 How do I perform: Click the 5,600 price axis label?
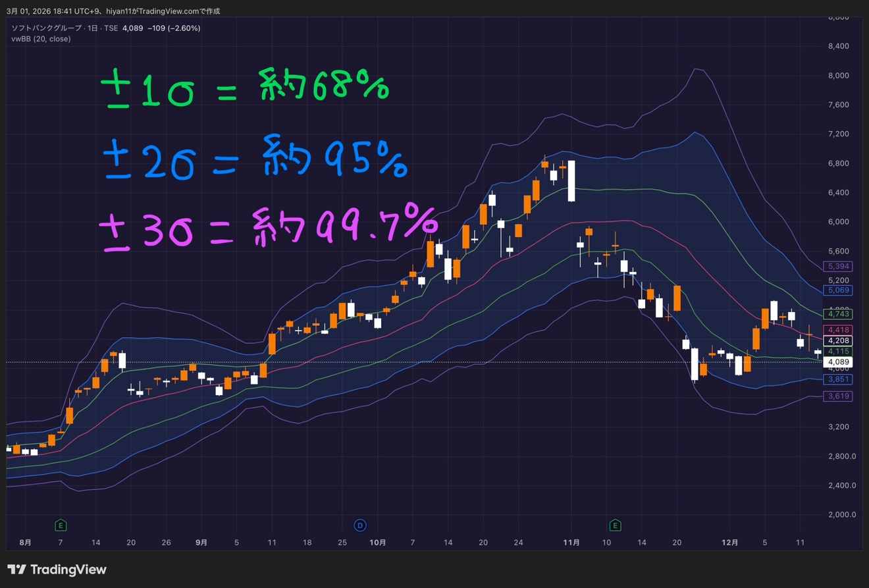(x=837, y=252)
